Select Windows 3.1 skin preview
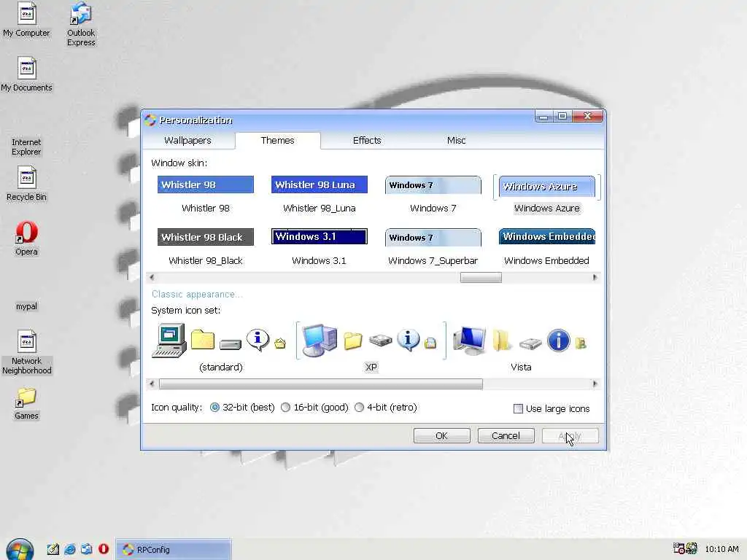 tap(320, 237)
